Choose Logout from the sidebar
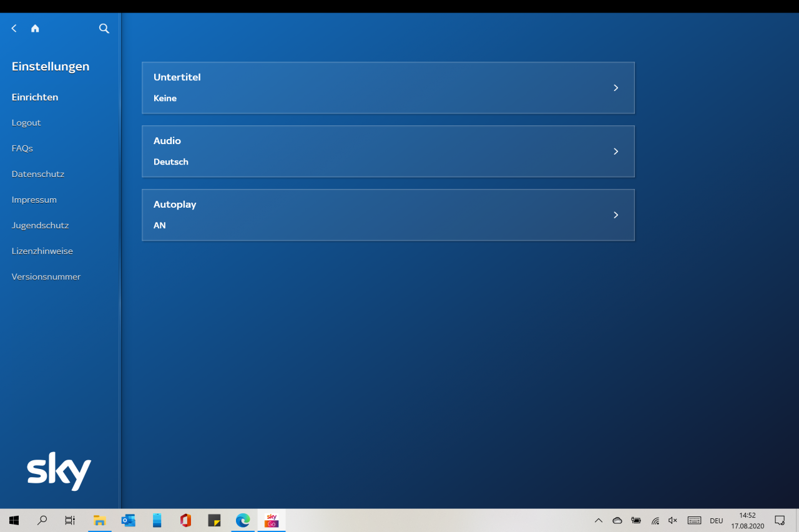Image resolution: width=799 pixels, height=532 pixels. click(x=26, y=123)
